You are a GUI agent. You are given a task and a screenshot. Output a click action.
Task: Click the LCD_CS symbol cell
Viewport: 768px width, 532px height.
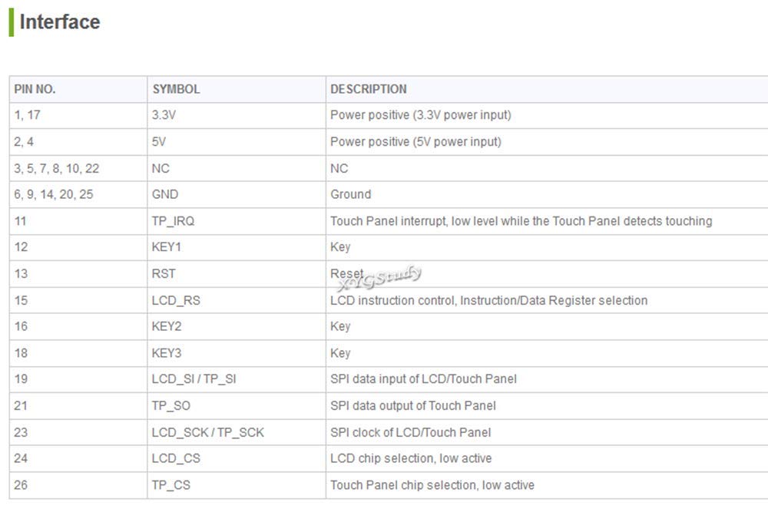point(237,458)
